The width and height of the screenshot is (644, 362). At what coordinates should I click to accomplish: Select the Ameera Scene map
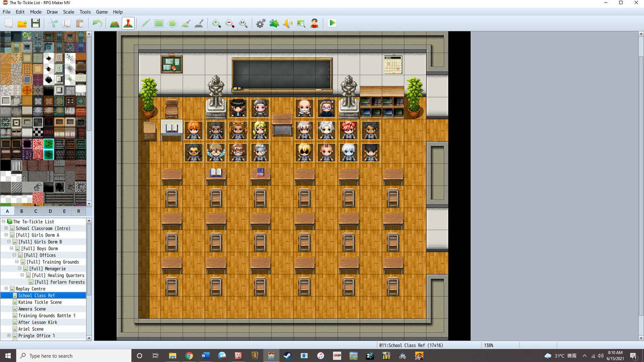tap(32, 309)
